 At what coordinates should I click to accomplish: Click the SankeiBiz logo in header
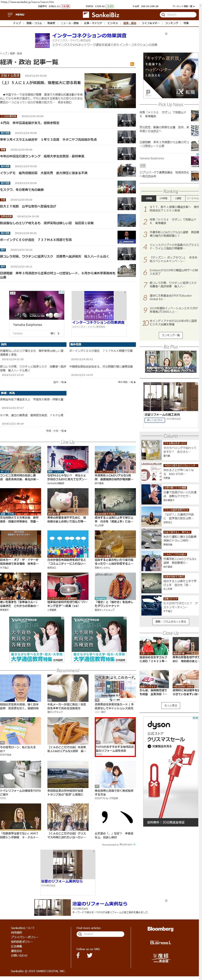tap(101, 14)
